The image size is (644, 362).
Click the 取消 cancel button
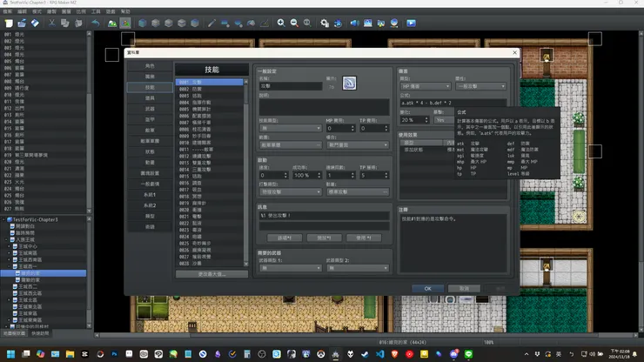coord(464,288)
